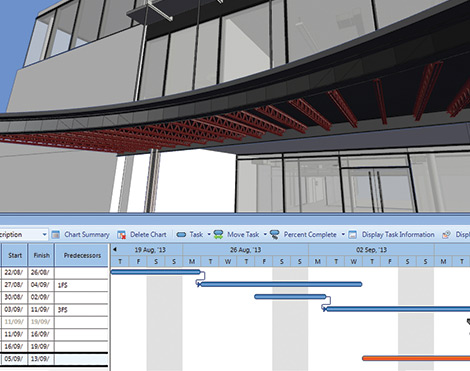Click the Percent Complete label
This screenshot has height=371, width=470.
point(310,235)
